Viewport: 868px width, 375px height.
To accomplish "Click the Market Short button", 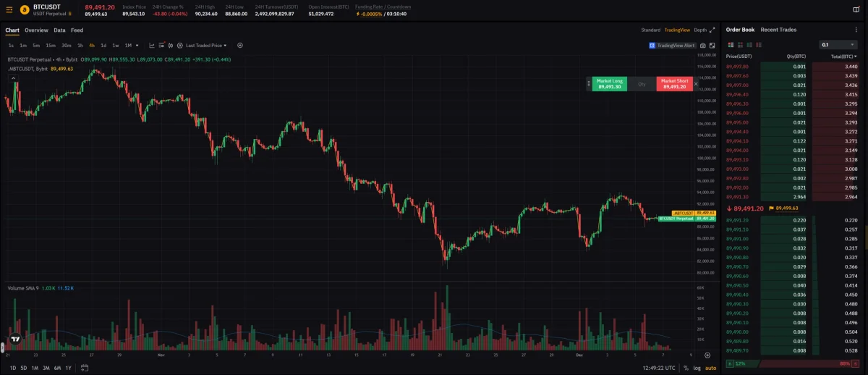I will click(x=674, y=84).
